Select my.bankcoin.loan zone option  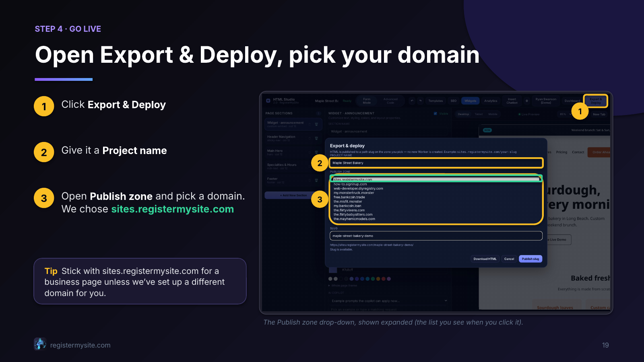point(436,206)
